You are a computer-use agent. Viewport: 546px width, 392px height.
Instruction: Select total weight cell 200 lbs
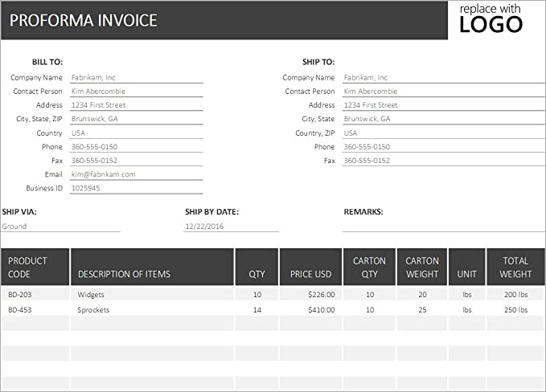tap(515, 294)
